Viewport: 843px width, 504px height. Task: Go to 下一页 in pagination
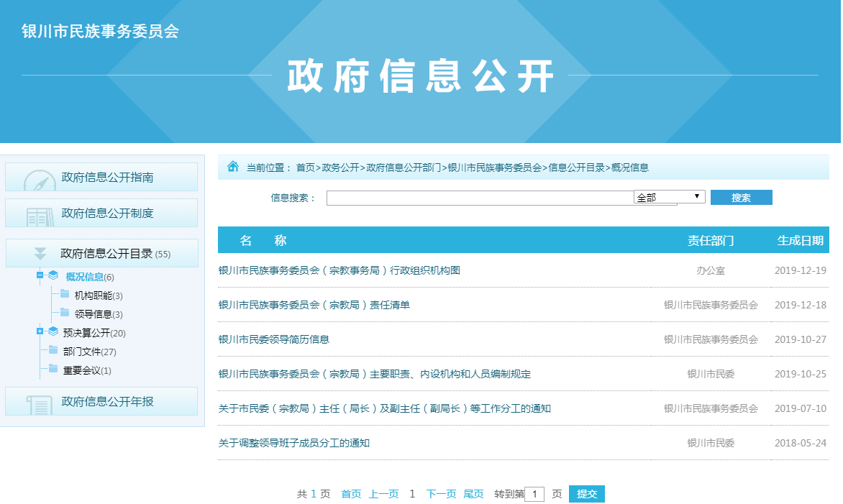pyautogui.click(x=441, y=494)
